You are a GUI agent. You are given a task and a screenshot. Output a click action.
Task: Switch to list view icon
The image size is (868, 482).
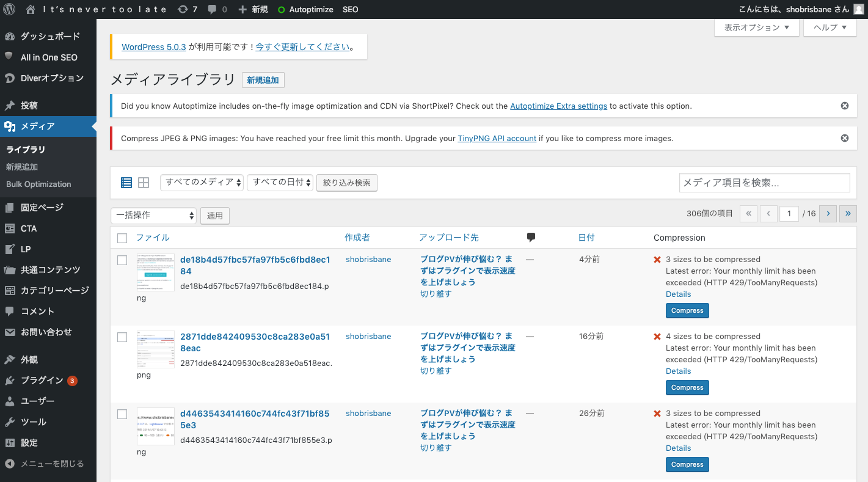[126, 182]
